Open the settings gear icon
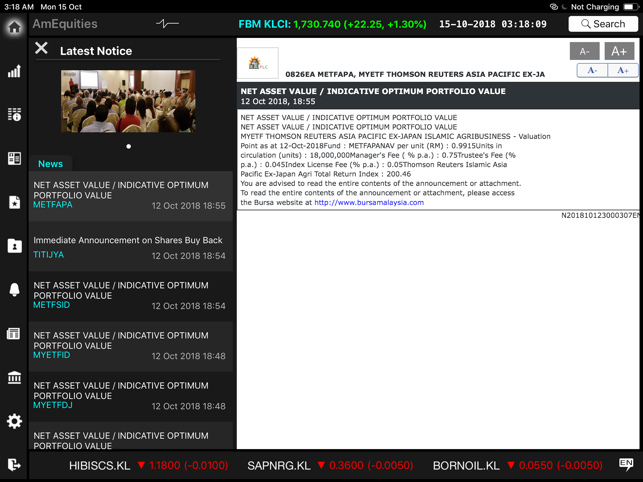 (x=14, y=421)
